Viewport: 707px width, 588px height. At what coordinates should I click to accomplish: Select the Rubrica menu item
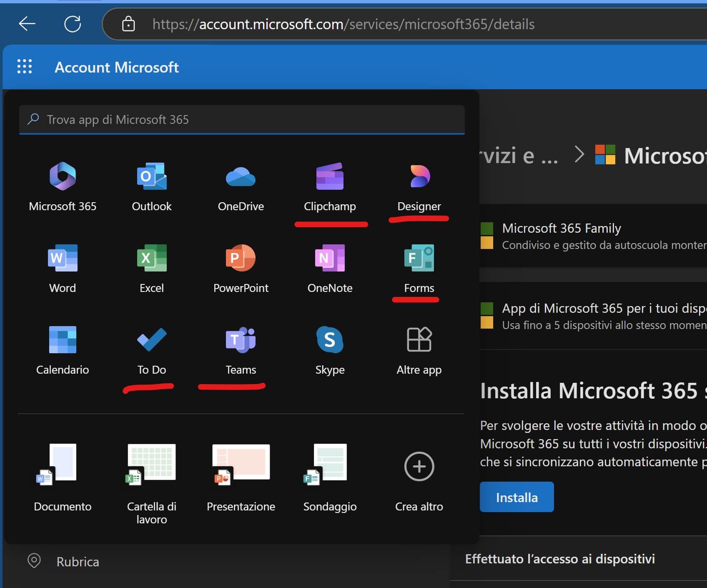(78, 562)
